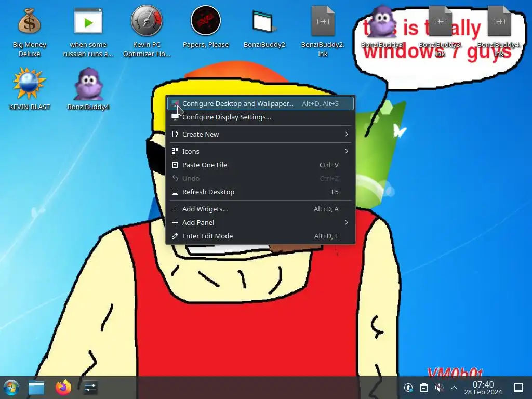This screenshot has width=532, height=399.
Task: Open file manager from taskbar
Action: (36, 388)
